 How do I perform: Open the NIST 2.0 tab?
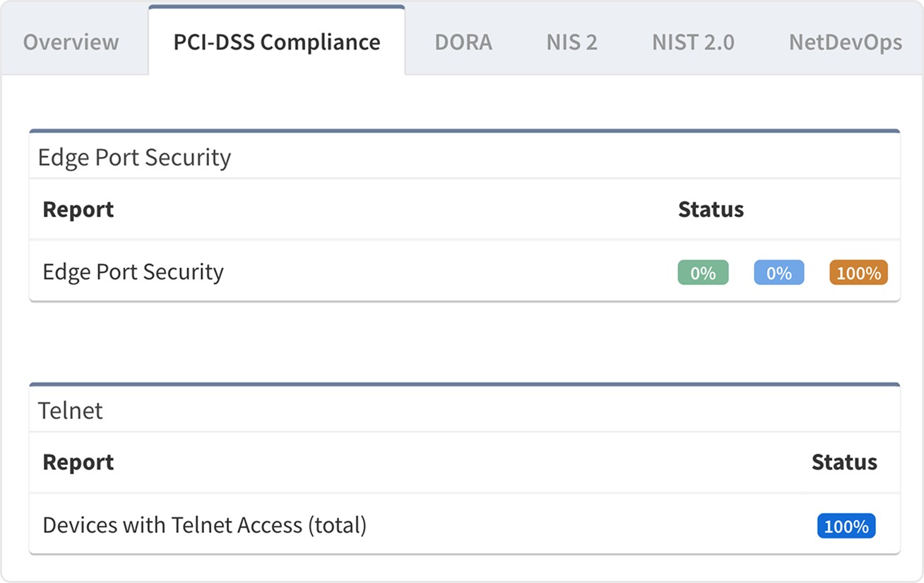pyautogui.click(x=692, y=42)
